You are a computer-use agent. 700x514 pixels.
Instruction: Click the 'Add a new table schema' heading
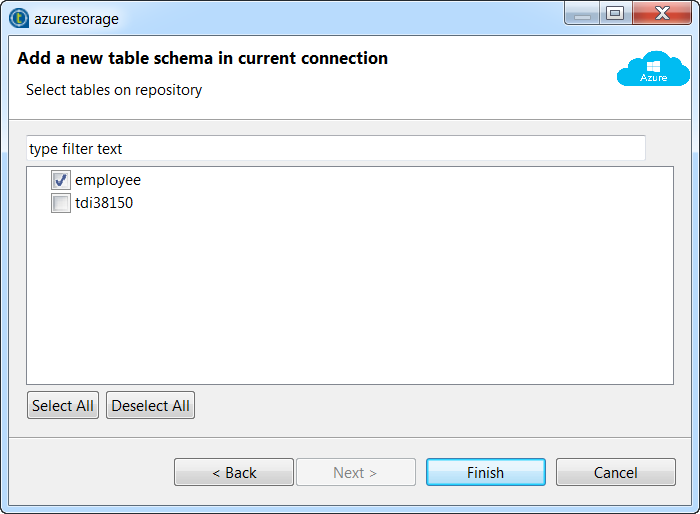click(x=202, y=58)
